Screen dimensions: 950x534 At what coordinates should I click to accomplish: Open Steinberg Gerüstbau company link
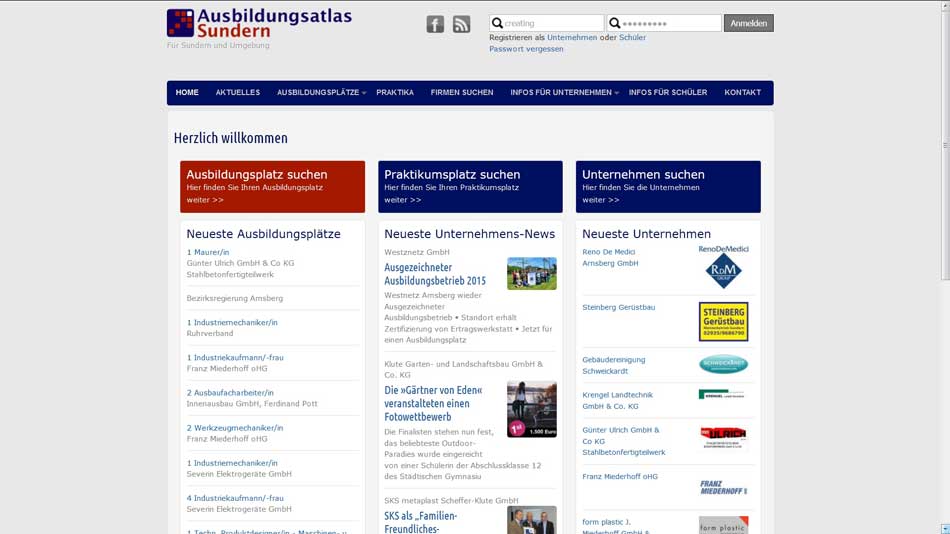[619, 307]
